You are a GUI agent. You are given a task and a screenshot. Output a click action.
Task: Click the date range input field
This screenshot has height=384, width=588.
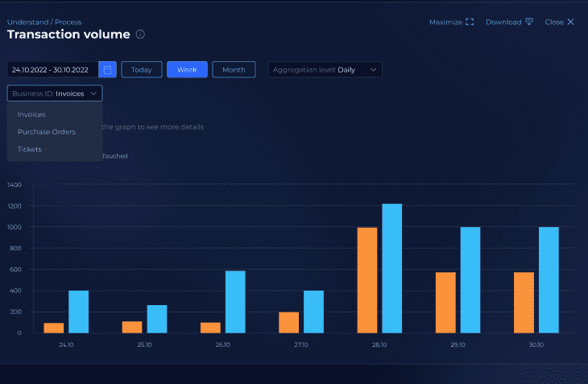pyautogui.click(x=52, y=70)
